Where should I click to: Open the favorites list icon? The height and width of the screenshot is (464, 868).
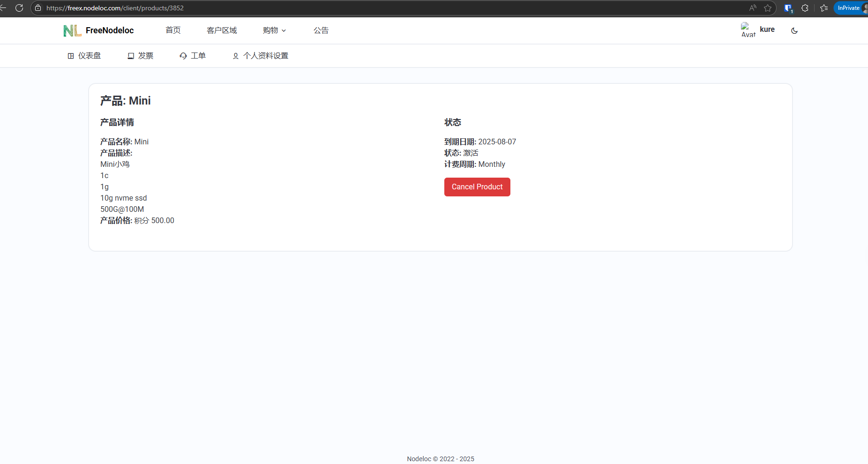824,8
